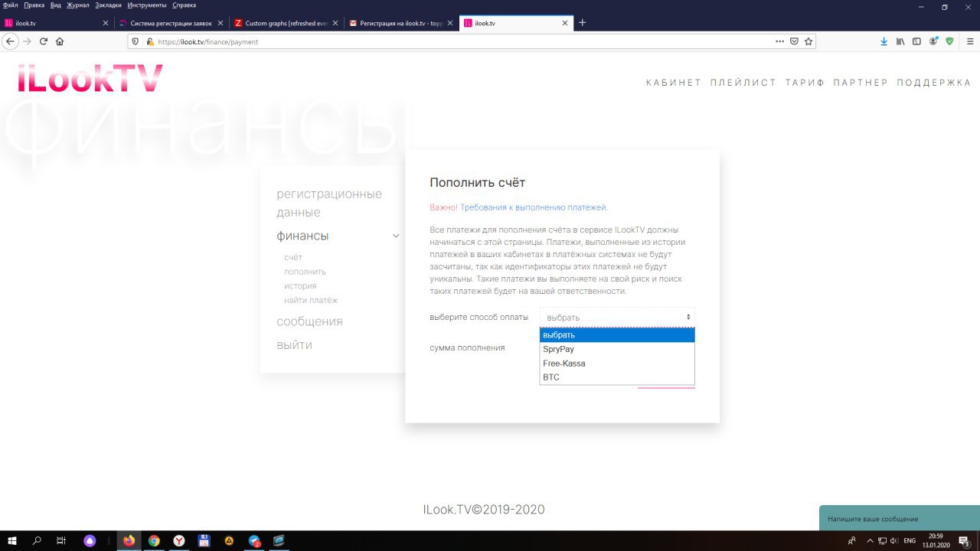The width and height of the screenshot is (980, 551).
Task: Choose SpryPay payment option
Action: coord(617,349)
